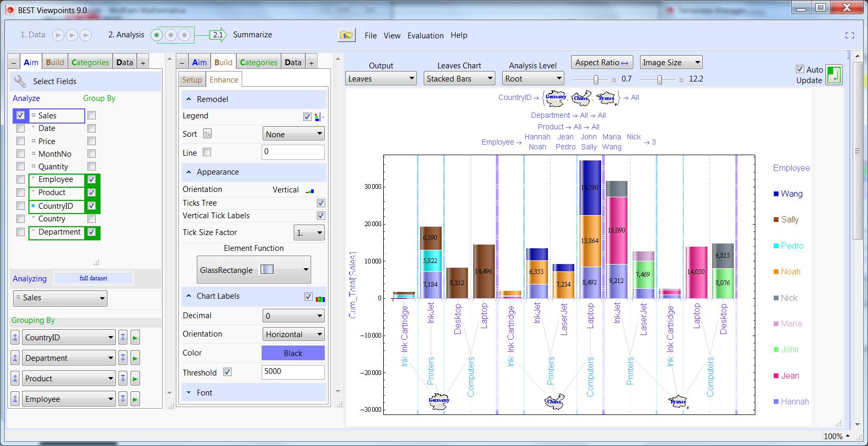868x446 pixels.
Task: Click the label Color Black swatch
Action: 293,353
